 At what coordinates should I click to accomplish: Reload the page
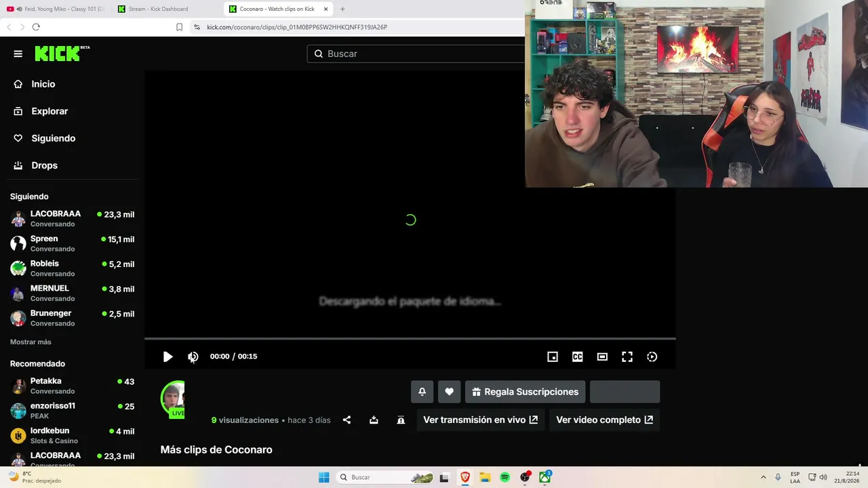tap(36, 27)
